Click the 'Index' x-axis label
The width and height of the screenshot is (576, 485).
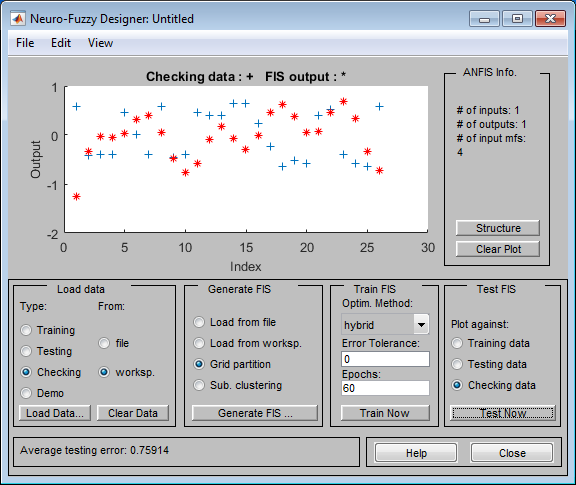click(245, 266)
